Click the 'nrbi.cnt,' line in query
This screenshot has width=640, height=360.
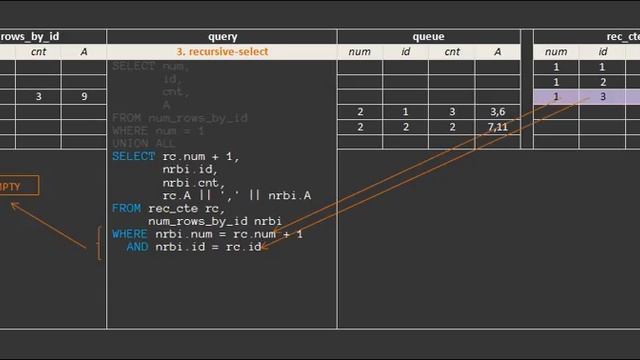point(193,182)
